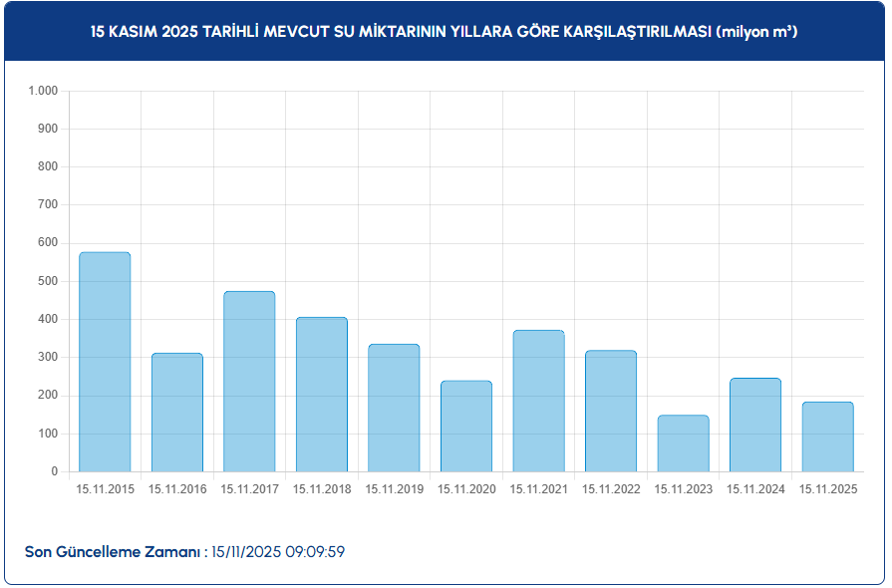The width and height of the screenshot is (892, 588).
Task: Click the 15.11.2019 chart bar
Action: pos(394,408)
